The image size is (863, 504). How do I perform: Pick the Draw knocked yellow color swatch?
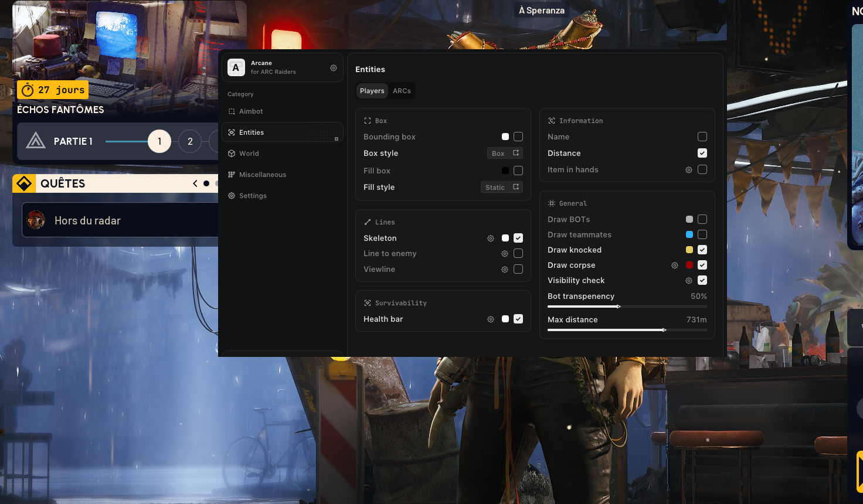pos(689,250)
